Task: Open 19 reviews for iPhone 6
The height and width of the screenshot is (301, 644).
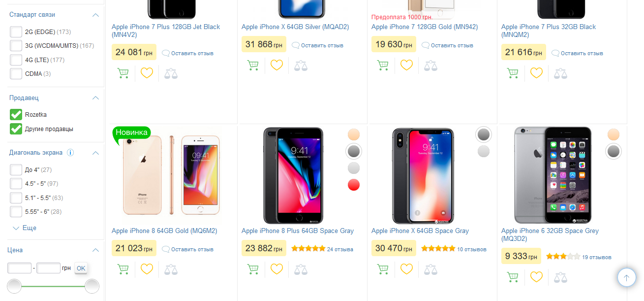Action: [x=596, y=257]
